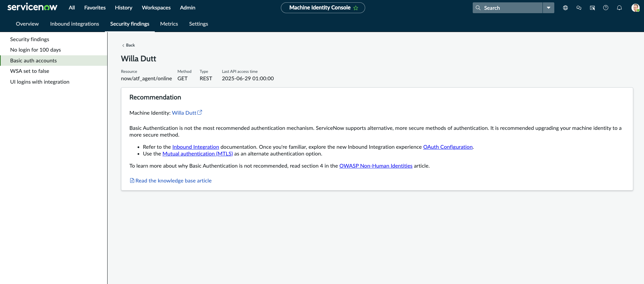The width and height of the screenshot is (644, 284).
Task: Open the Mutual authentication (MTLS) link
Action: [x=198, y=154]
